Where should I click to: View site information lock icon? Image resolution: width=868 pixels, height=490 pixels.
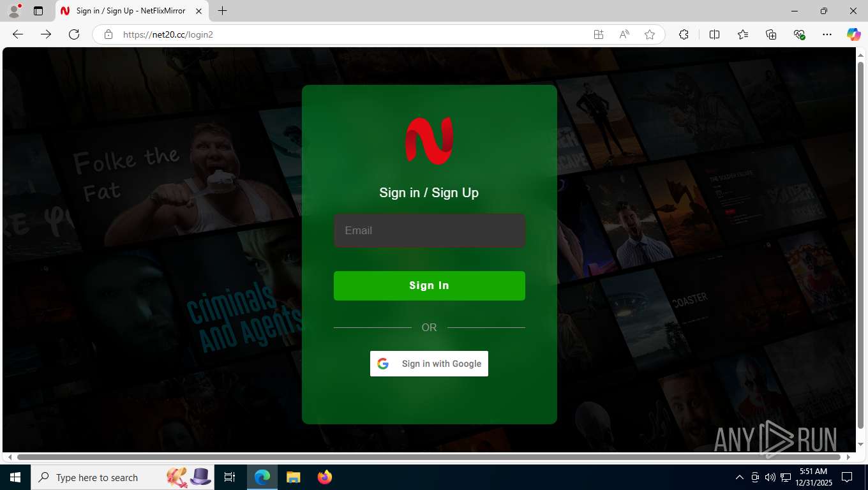click(x=108, y=34)
